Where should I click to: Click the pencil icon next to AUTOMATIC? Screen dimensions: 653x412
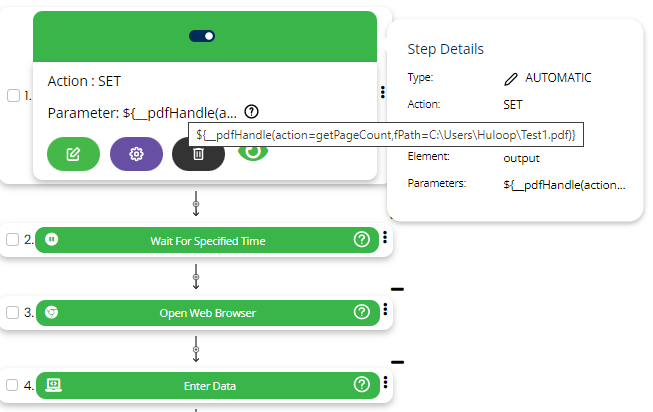511,77
